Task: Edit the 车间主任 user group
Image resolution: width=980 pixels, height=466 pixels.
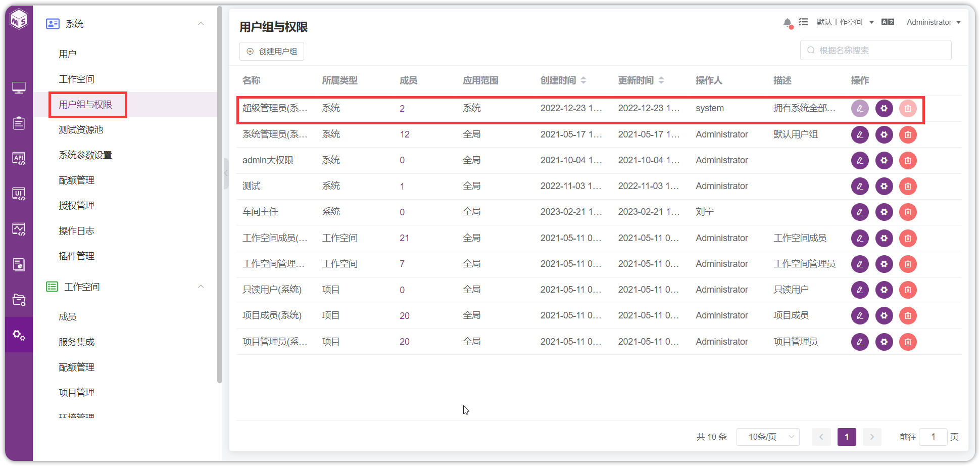Action: coord(860,212)
